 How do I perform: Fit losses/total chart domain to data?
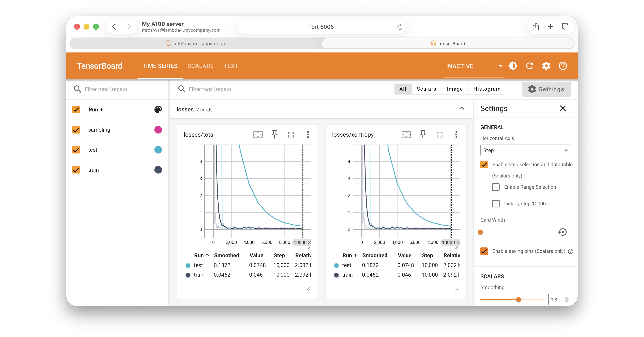point(258,134)
